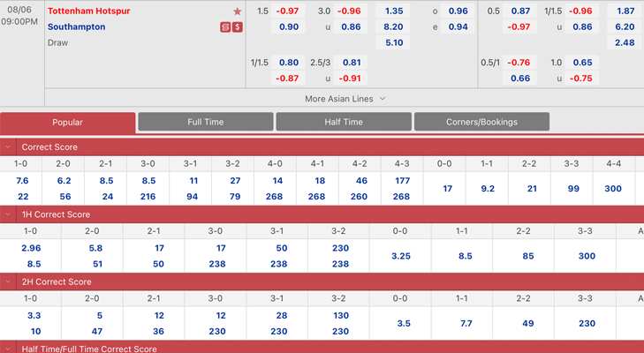This screenshot has height=353, width=644.
Task: Toggle the Half Time/Full Time Correct Score section
Action: click(x=8, y=349)
